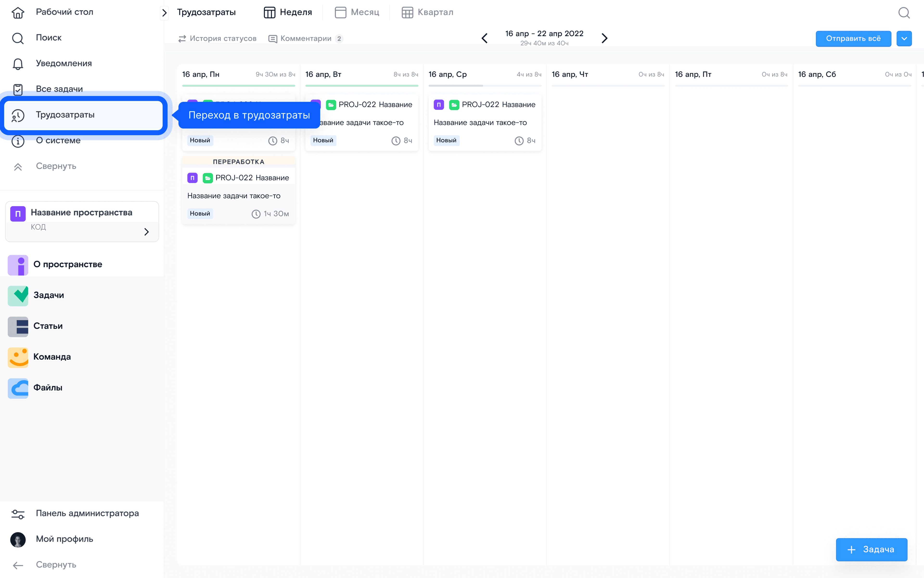Click 1ч 30м duration on переработка card
Image resolution: width=924 pixels, height=578 pixels.
coord(276,214)
